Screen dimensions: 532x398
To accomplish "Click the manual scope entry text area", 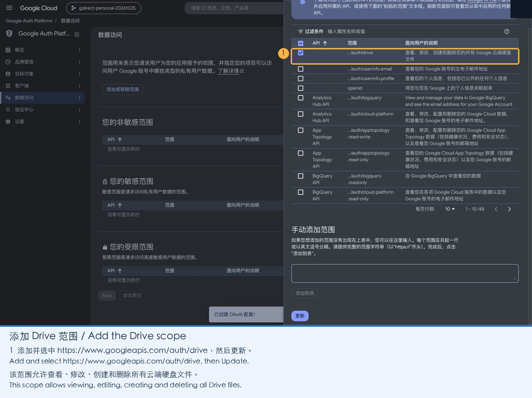I will pos(405,273).
